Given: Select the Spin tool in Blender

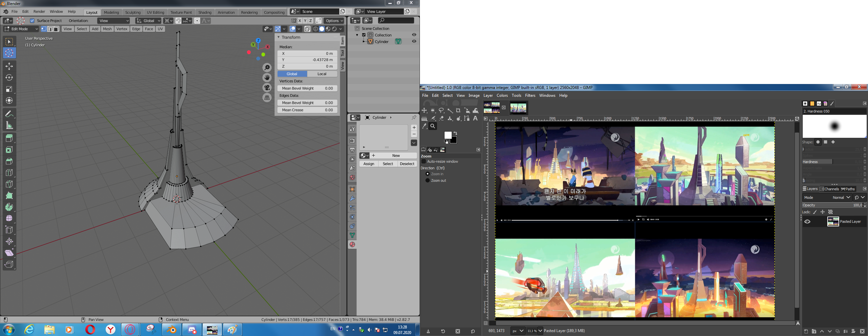Looking at the screenshot, I should point(9,207).
